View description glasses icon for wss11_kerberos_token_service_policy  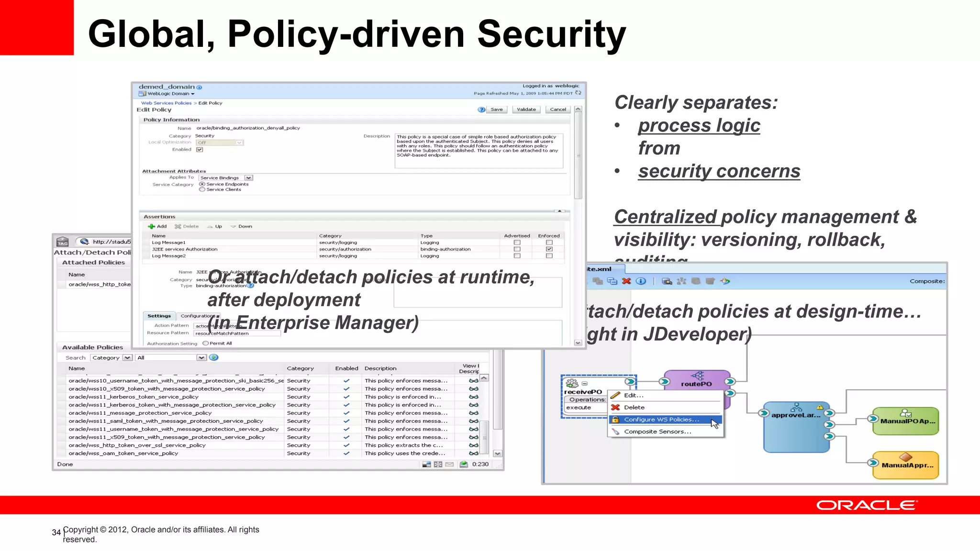(x=473, y=397)
